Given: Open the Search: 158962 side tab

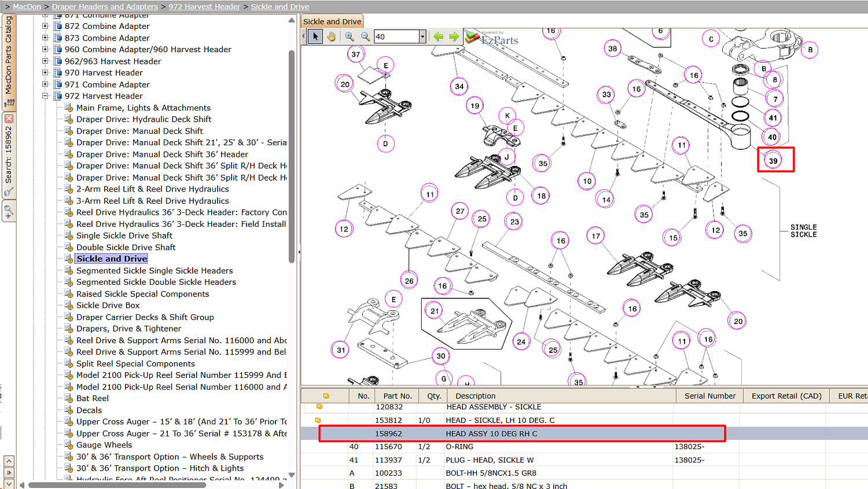Looking at the screenshot, I should coord(9,155).
